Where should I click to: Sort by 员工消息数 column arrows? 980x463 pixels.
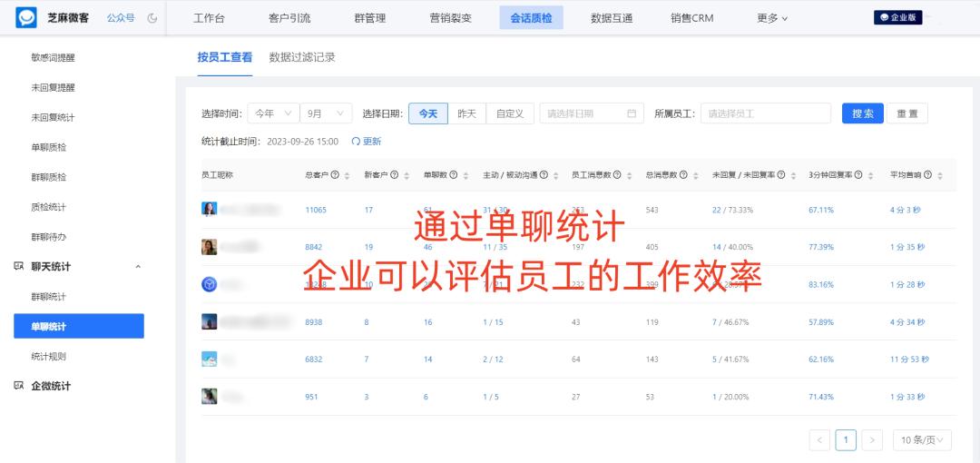pos(630,176)
